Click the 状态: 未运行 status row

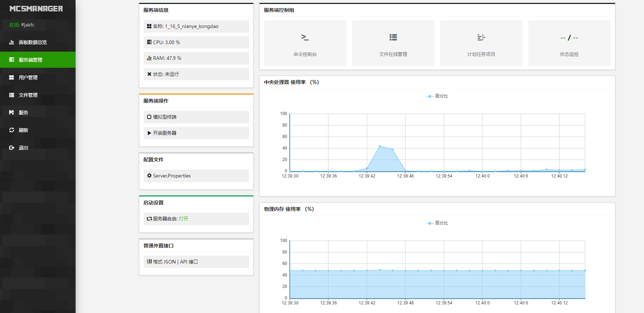[196, 74]
